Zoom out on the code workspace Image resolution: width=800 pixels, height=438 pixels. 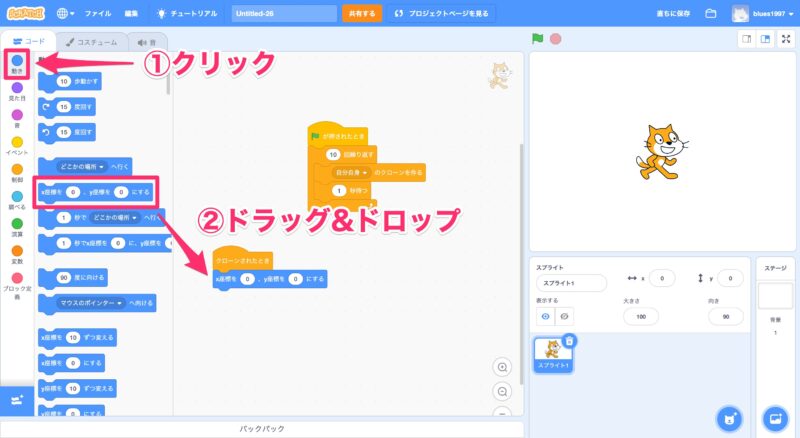(x=503, y=391)
